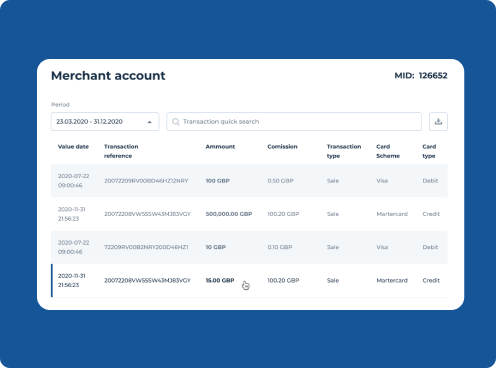Click the 0.10 GBP commission cell
Viewport: 496px width, 368px height.
pos(280,247)
